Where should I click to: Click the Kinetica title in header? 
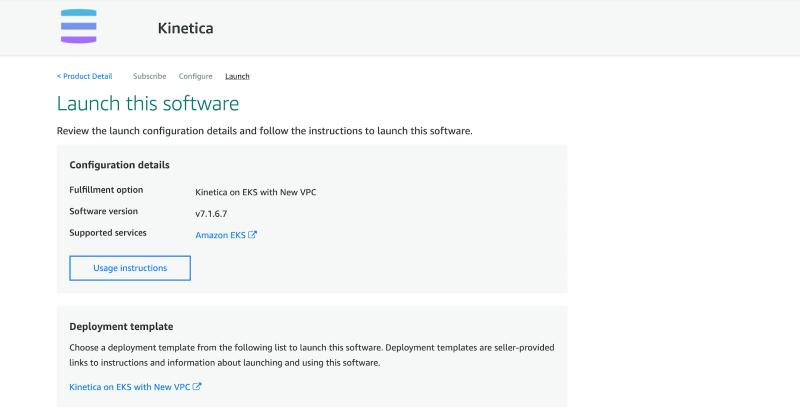coord(185,28)
